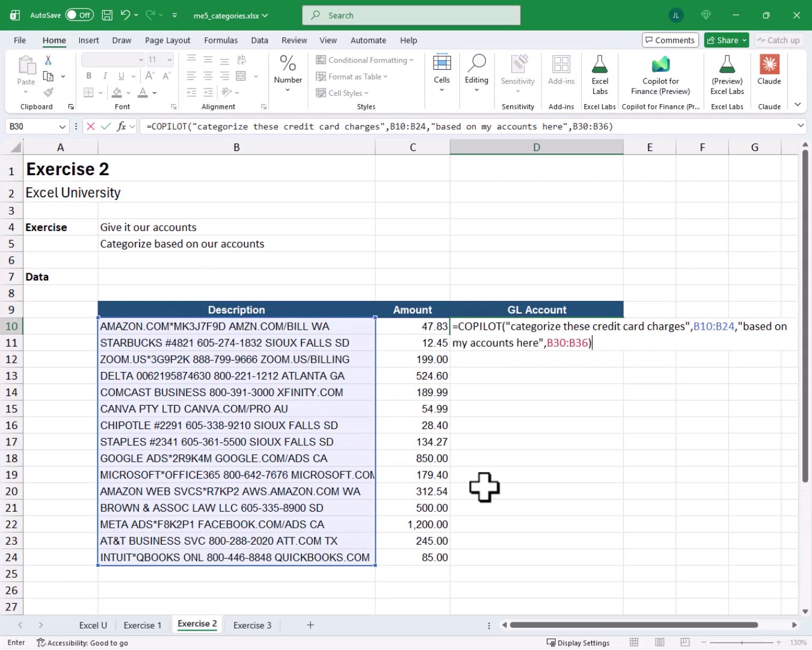Click the Cut scissors icon

[48, 60]
